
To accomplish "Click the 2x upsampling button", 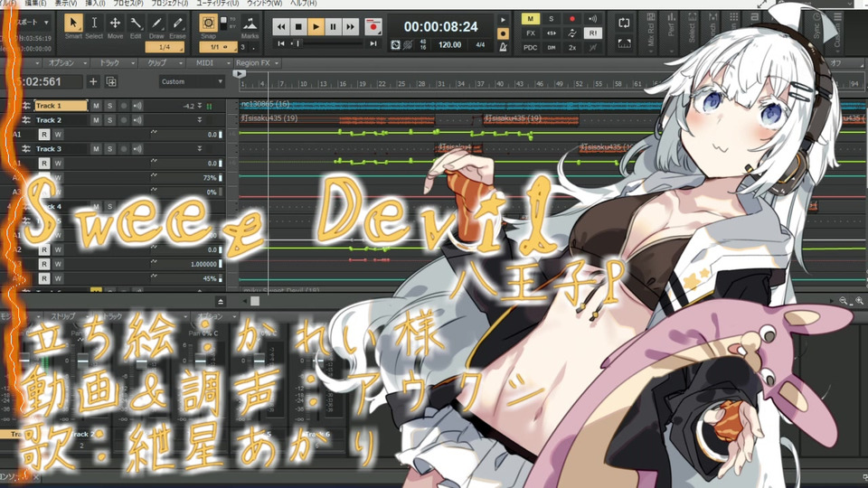I will pyautogui.click(x=571, y=48).
